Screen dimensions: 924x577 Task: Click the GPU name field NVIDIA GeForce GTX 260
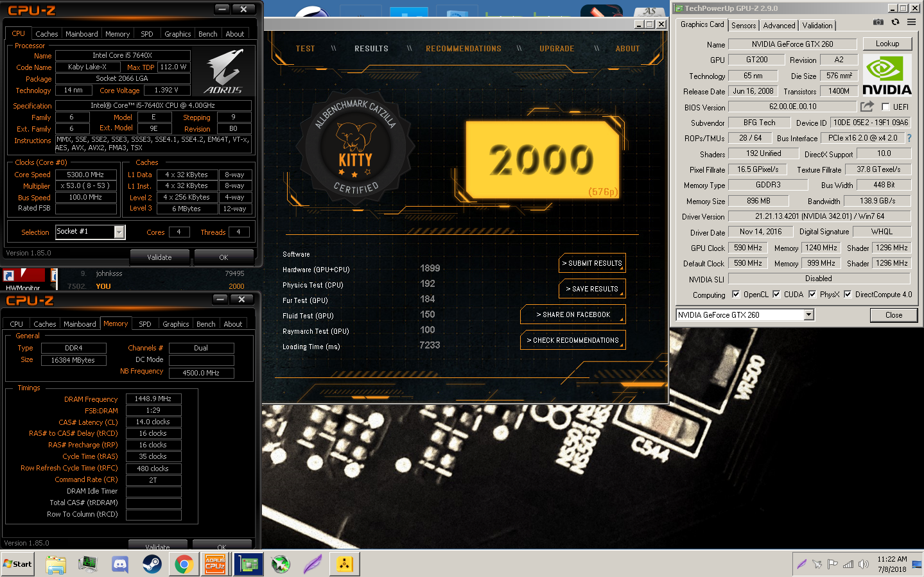point(792,44)
